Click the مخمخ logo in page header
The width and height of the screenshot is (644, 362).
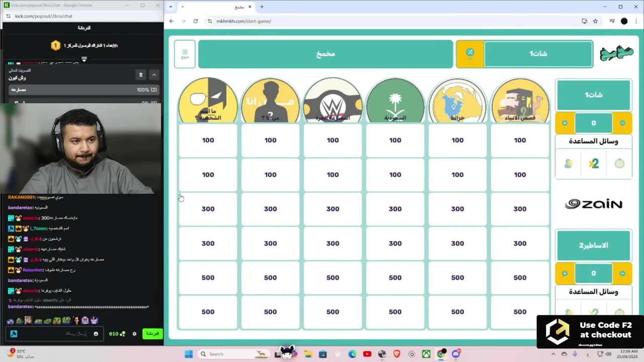coord(616,53)
